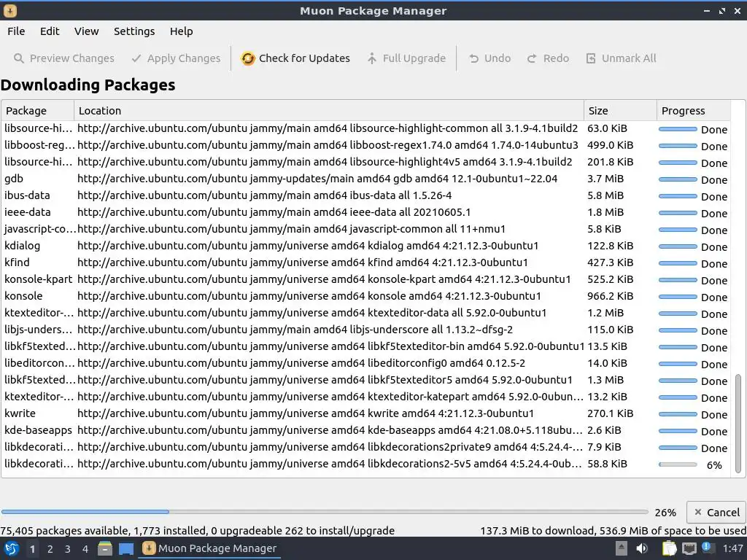Open the file manager icon in the taskbar
Viewport: 747px width, 560px height.
105,548
